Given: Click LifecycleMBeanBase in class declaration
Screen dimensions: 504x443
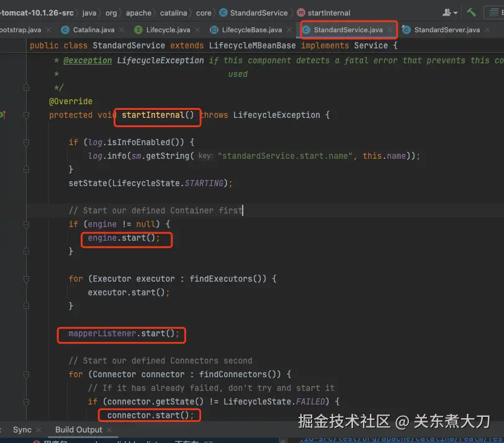Looking at the screenshot, I should tap(253, 46).
